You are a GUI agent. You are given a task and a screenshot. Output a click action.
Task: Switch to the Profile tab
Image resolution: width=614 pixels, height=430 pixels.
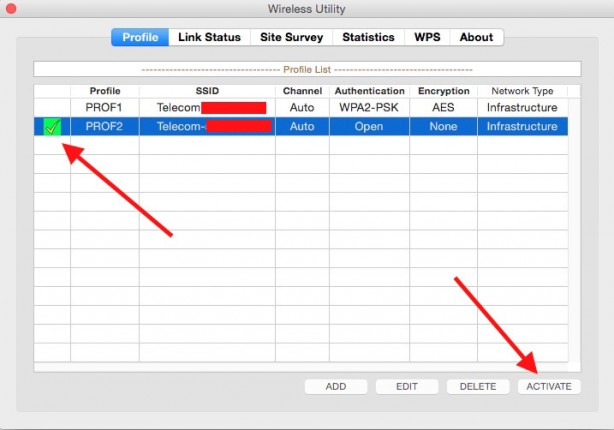[x=140, y=37]
